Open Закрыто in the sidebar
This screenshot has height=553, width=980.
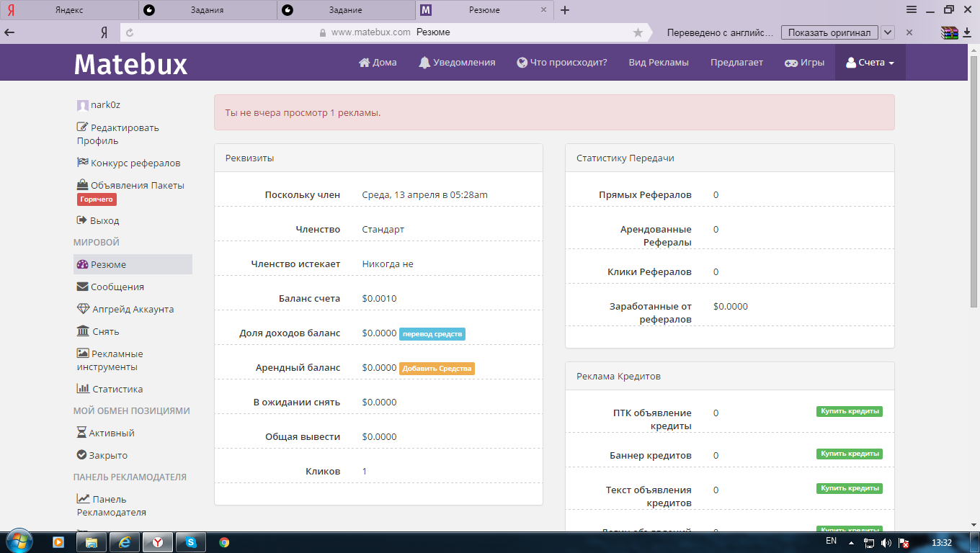coord(102,455)
